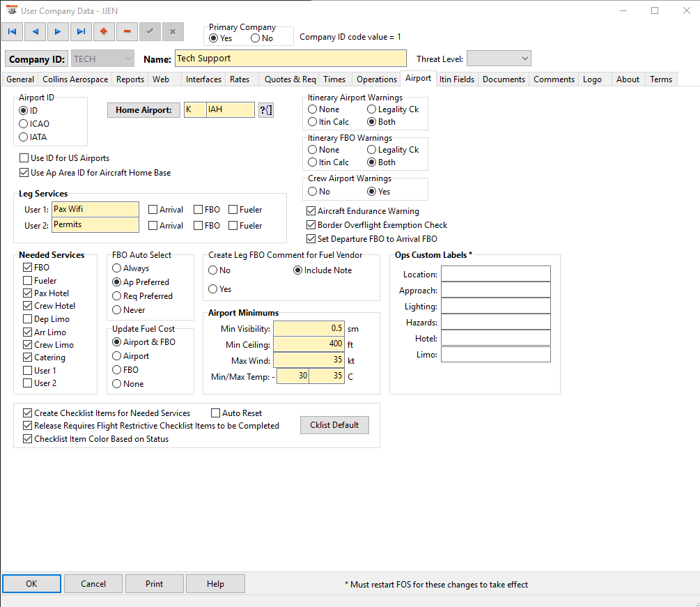Click the IAH home airport field
Image resolution: width=700 pixels, height=607 pixels.
(231, 110)
